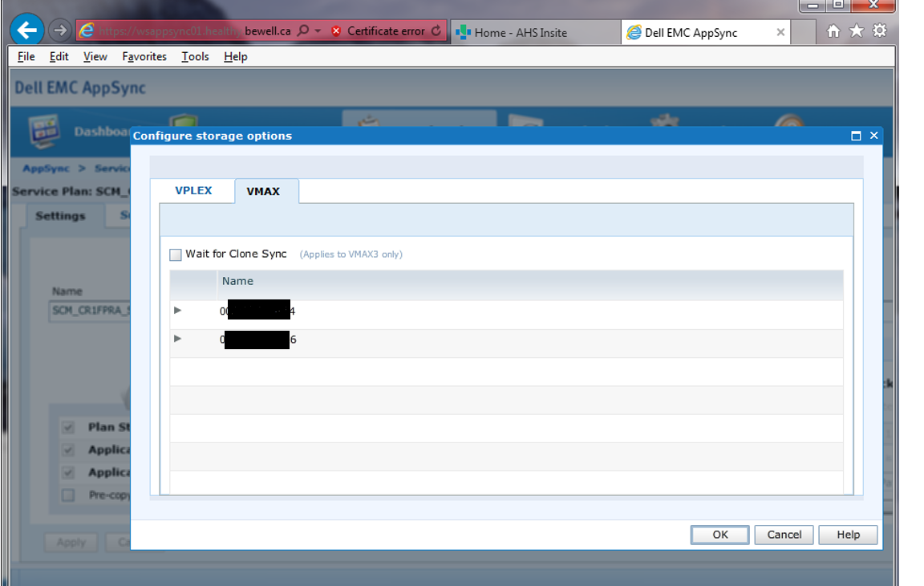This screenshot has width=924, height=586.
Task: Confirm storage options with OK
Action: coord(719,535)
